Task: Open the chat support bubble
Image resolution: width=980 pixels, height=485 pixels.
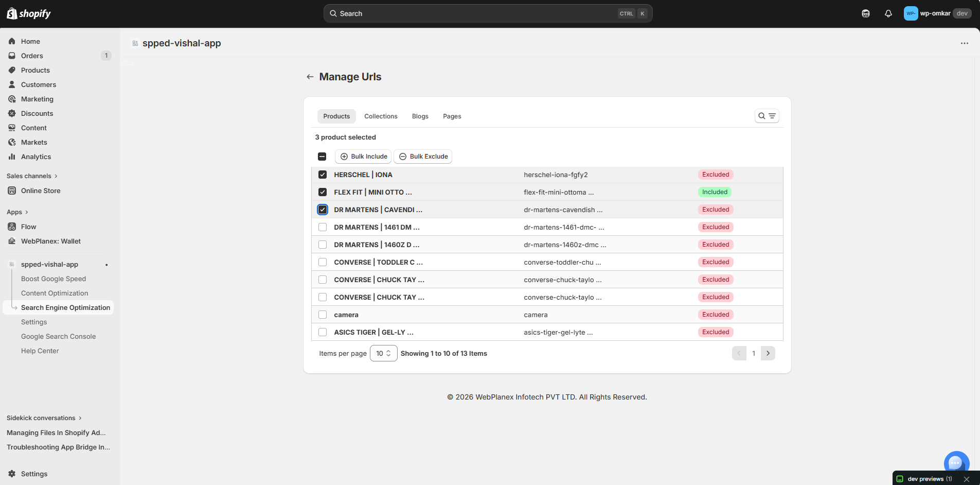Action: click(956, 462)
